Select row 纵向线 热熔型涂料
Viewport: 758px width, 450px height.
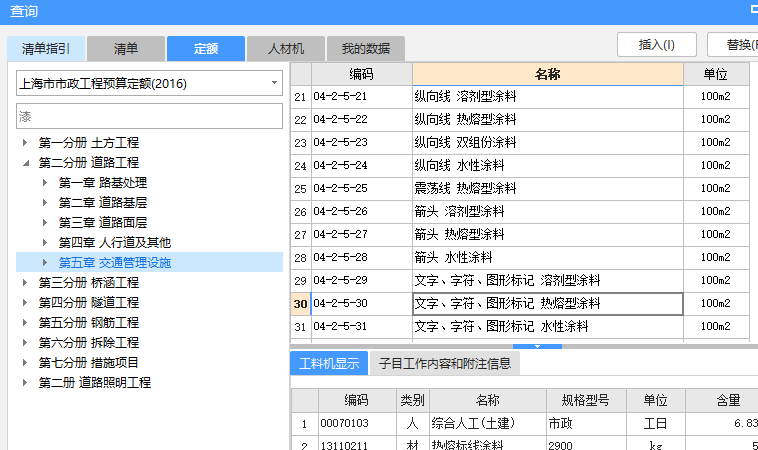coord(548,119)
